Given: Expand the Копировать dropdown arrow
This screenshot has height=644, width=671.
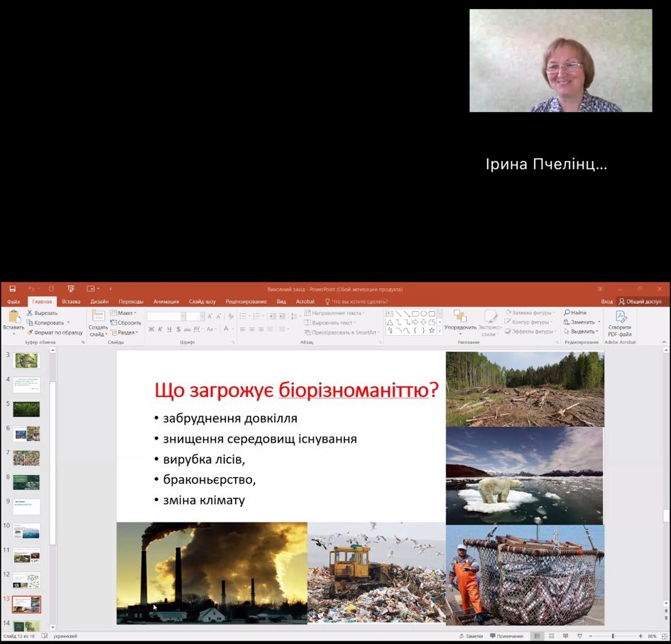Looking at the screenshot, I should [x=68, y=322].
